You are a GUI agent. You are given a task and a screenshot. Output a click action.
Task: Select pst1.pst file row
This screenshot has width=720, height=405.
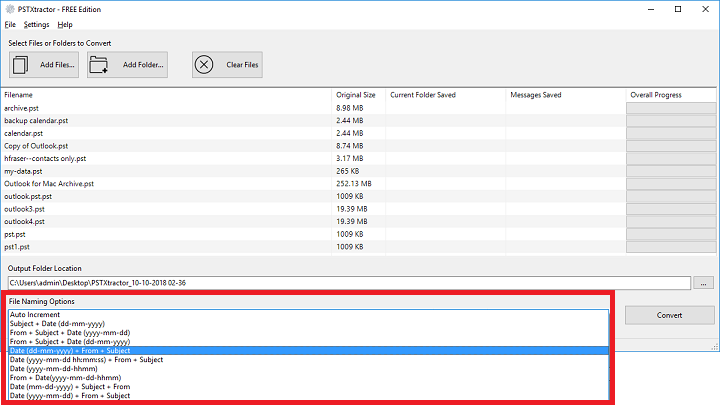click(359, 247)
